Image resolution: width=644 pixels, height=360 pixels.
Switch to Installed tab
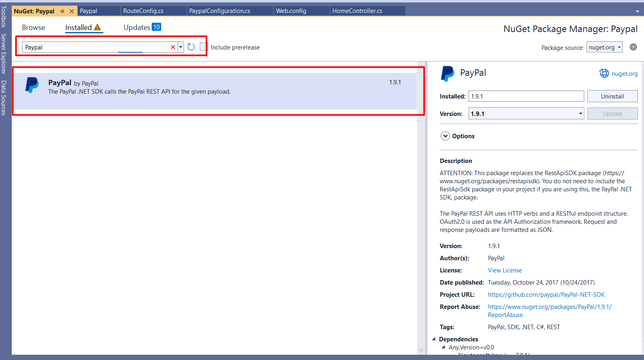[x=79, y=28]
